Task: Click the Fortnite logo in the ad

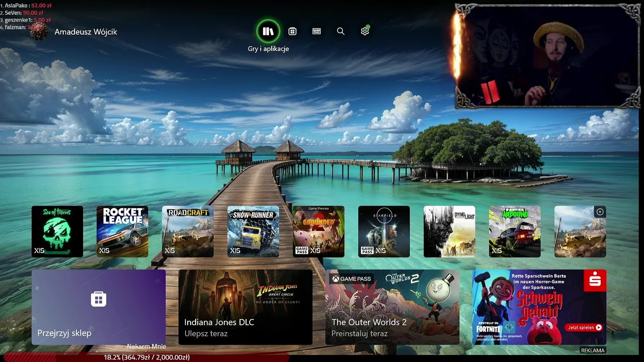Action: (x=489, y=330)
